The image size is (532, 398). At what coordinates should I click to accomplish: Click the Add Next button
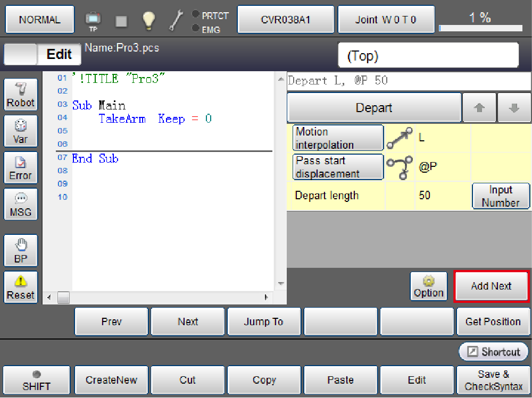click(x=491, y=286)
